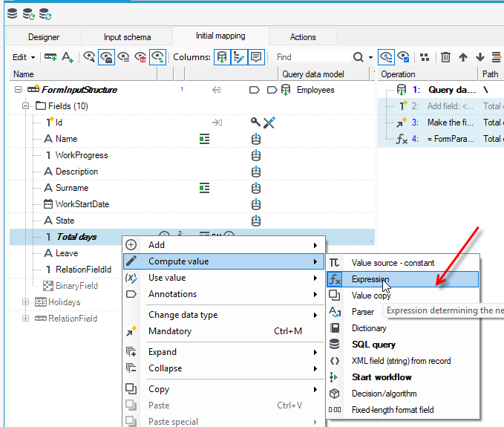The height and width of the screenshot is (427, 504).
Task: Move operation up with the up arrow
Action: click(463, 57)
